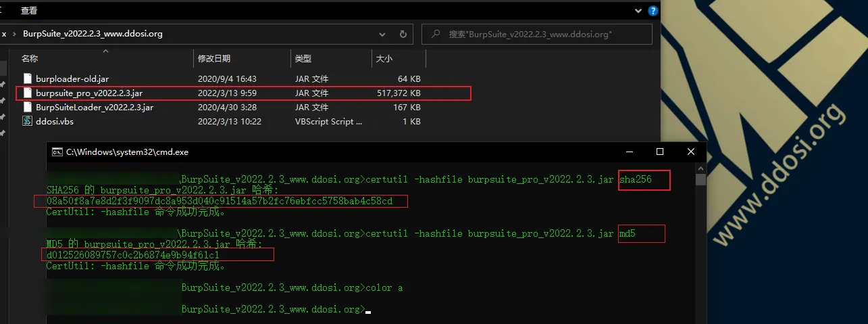Refresh the folder with the refresh button
868x324 pixels.
click(403, 34)
